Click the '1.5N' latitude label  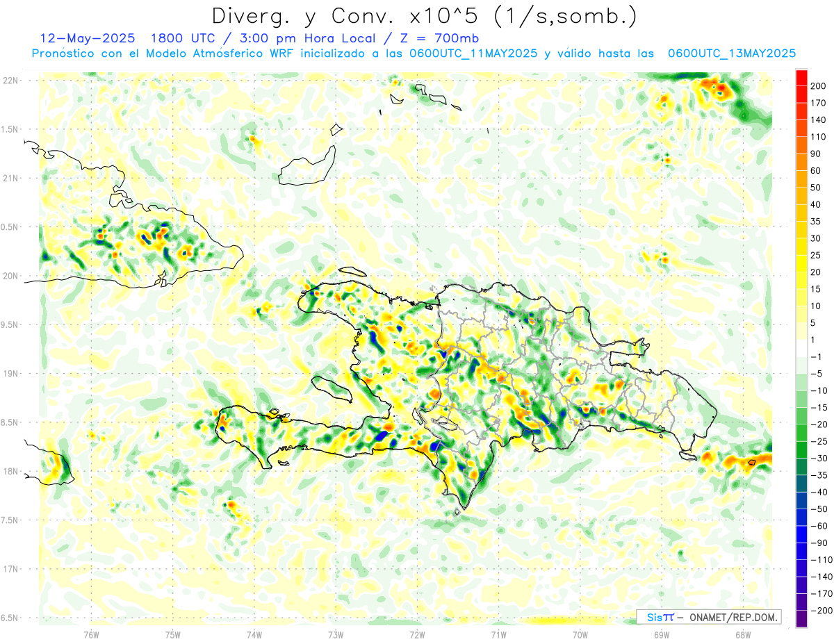point(10,129)
